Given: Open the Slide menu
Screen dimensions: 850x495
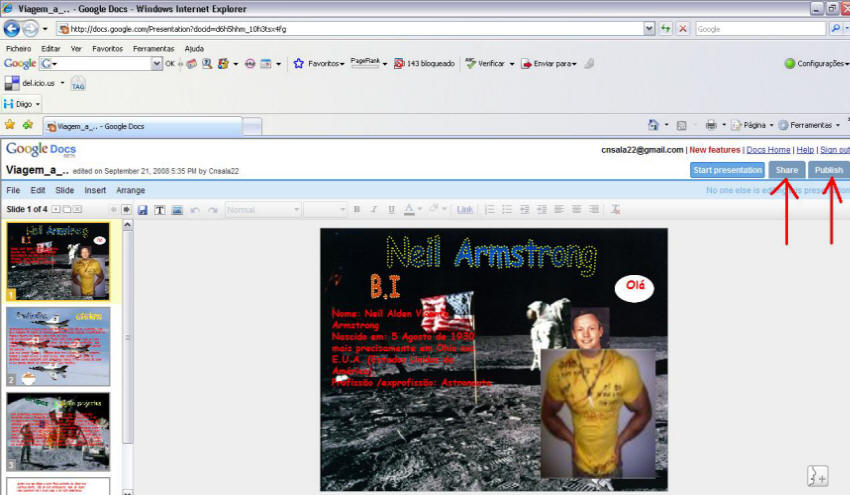Looking at the screenshot, I should 65,190.
